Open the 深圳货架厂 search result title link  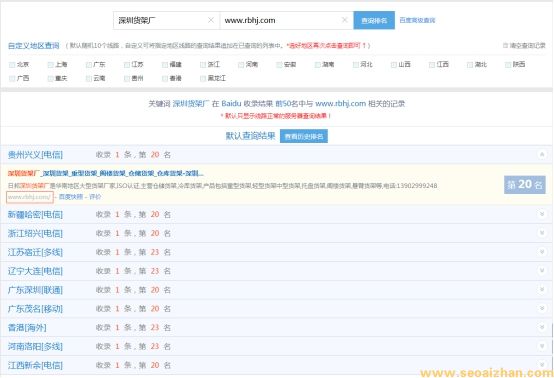[x=105, y=173]
